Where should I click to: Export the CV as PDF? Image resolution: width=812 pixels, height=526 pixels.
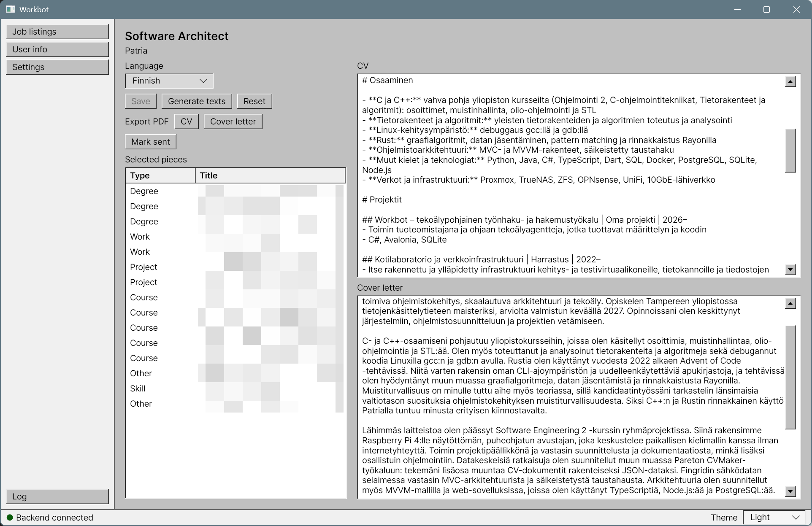pos(187,121)
